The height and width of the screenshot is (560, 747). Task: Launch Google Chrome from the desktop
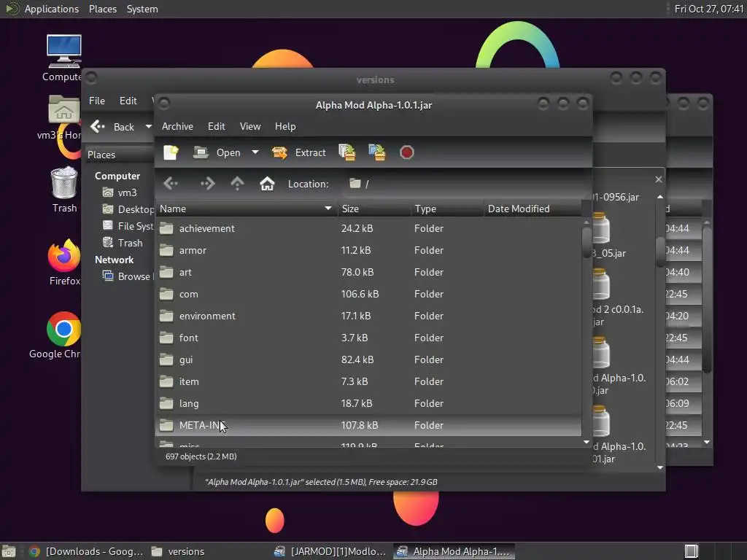[56, 335]
